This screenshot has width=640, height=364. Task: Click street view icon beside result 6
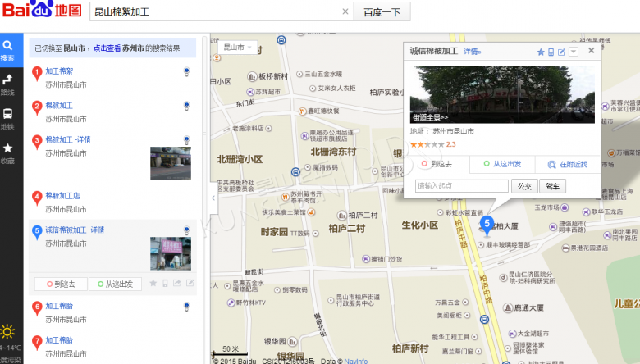point(186,307)
